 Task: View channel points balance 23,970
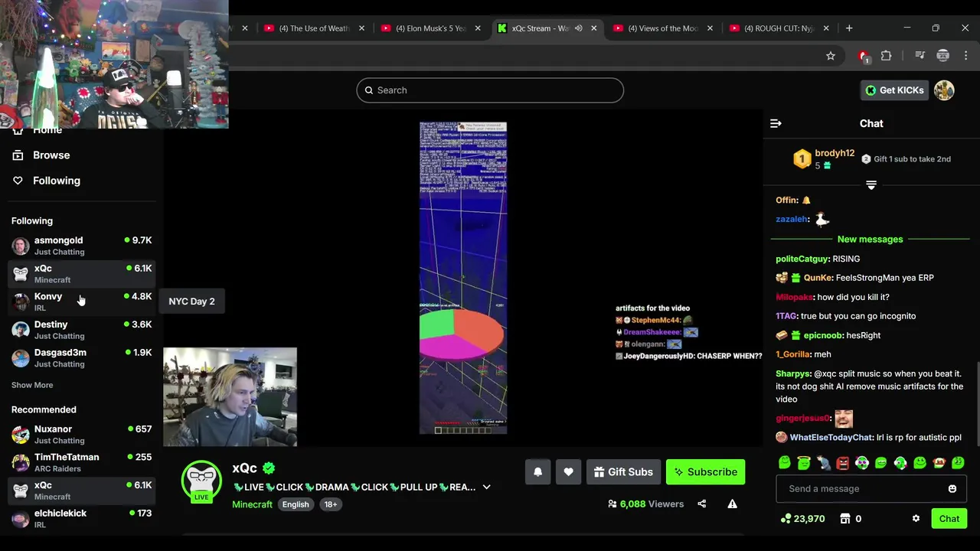[802, 519]
